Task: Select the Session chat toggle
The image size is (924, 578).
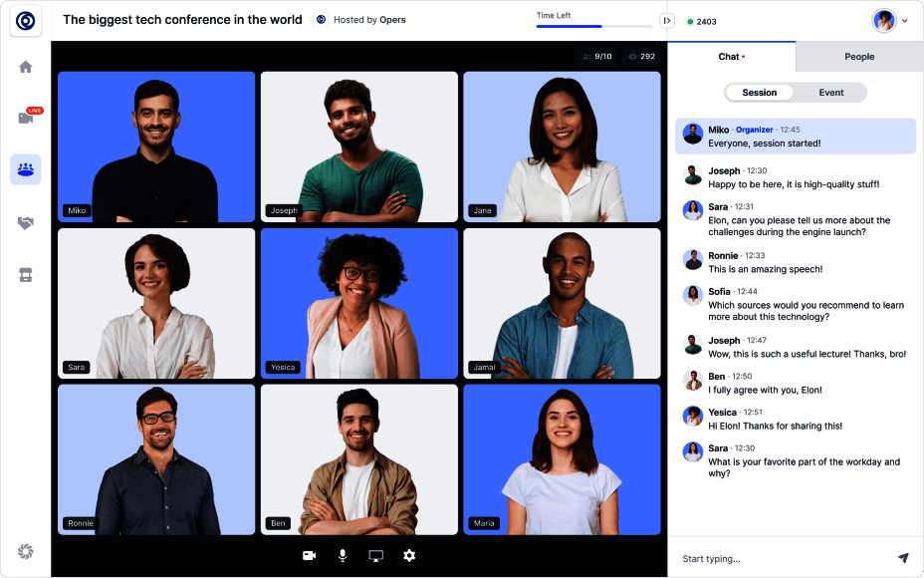Action: (760, 93)
